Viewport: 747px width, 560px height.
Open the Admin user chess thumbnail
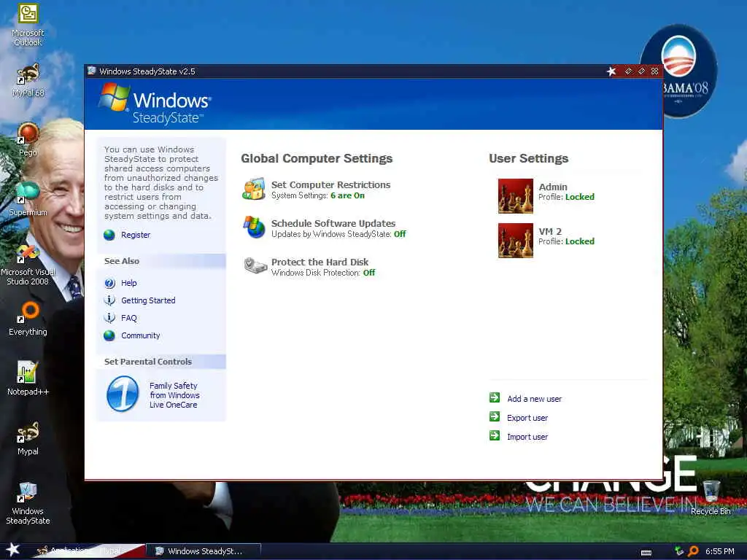click(516, 195)
